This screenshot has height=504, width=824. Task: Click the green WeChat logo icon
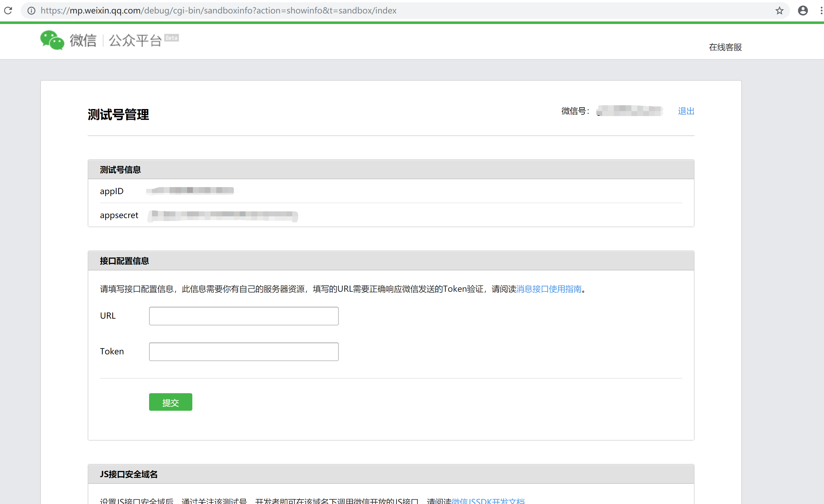tap(52, 40)
